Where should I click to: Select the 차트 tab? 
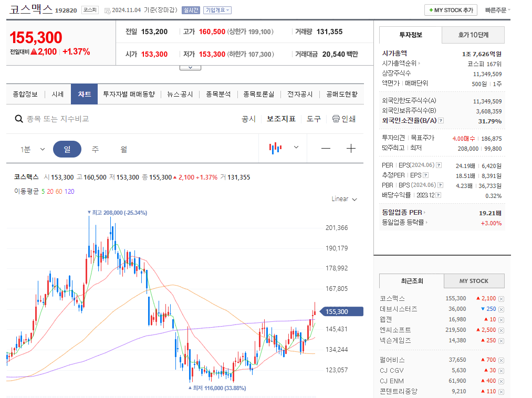[84, 94]
